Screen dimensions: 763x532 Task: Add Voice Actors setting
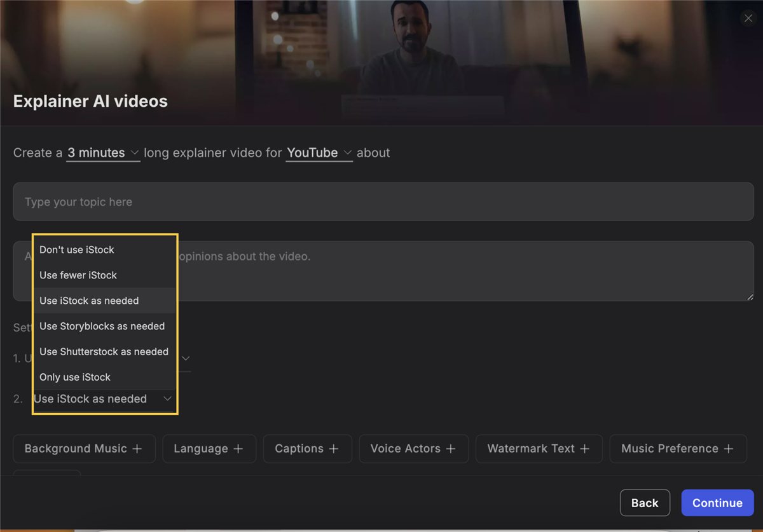[414, 449]
